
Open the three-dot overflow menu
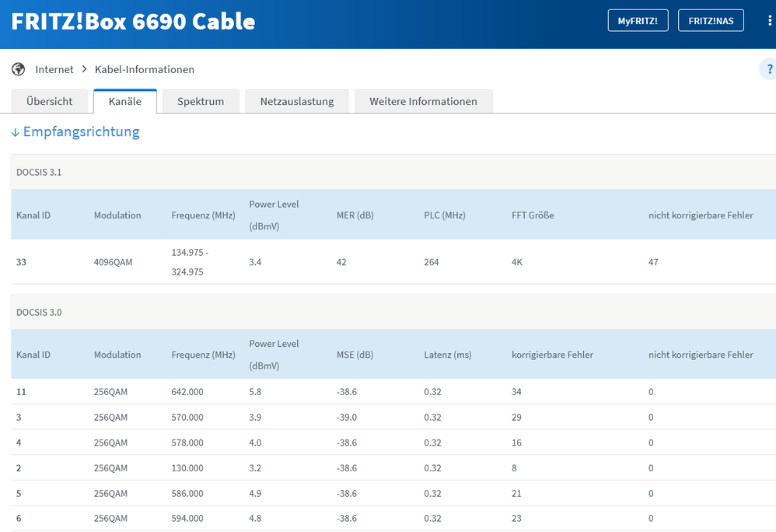coord(769,19)
